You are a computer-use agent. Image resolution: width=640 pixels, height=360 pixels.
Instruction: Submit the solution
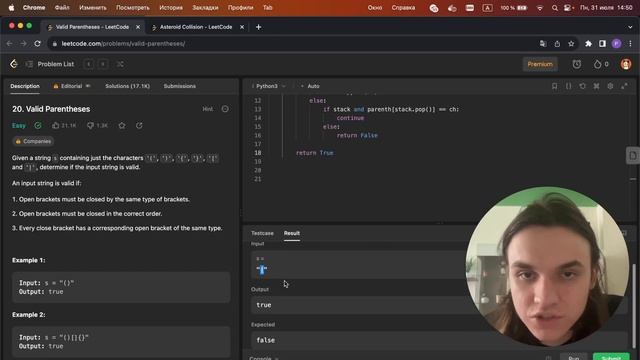(611, 357)
